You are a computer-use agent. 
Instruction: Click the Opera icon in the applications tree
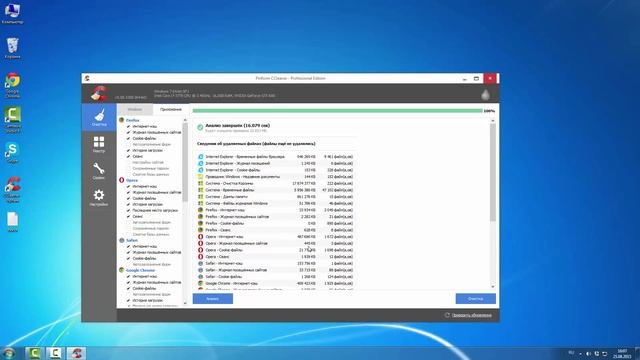(x=122, y=180)
